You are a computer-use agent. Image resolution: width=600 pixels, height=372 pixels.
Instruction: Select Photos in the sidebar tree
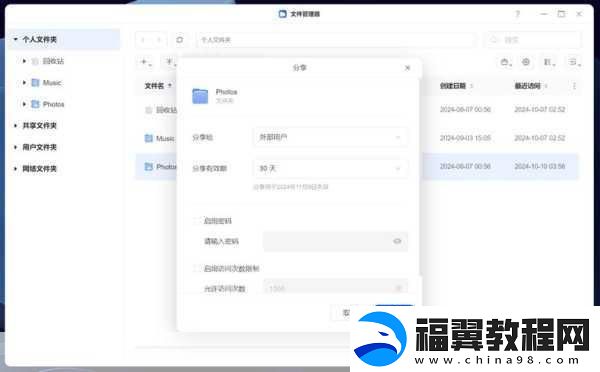(53, 104)
